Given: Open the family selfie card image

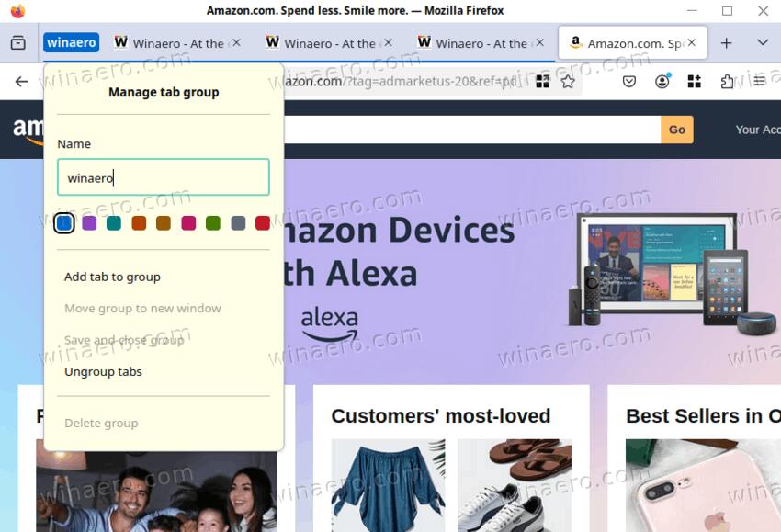Looking at the screenshot, I should pos(156,492).
